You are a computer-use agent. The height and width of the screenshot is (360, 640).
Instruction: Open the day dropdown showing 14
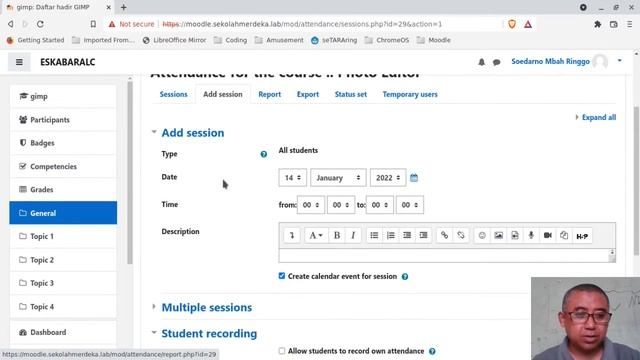(x=292, y=178)
